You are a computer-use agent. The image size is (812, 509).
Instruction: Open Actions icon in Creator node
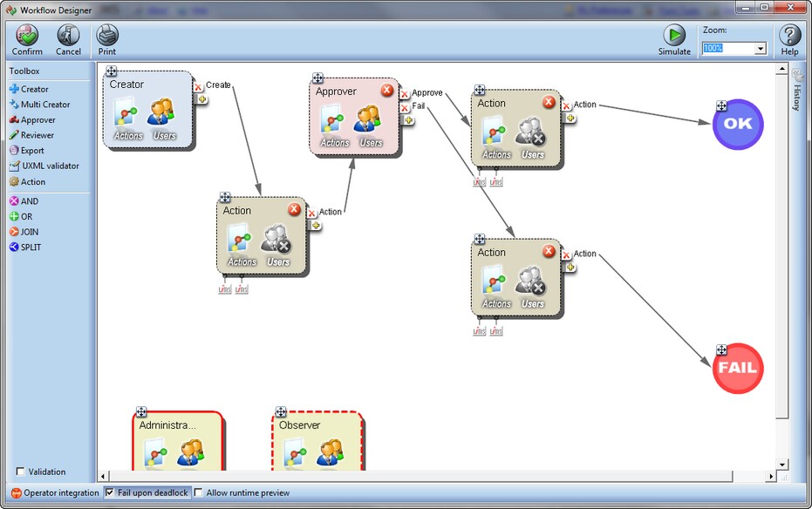click(128, 120)
